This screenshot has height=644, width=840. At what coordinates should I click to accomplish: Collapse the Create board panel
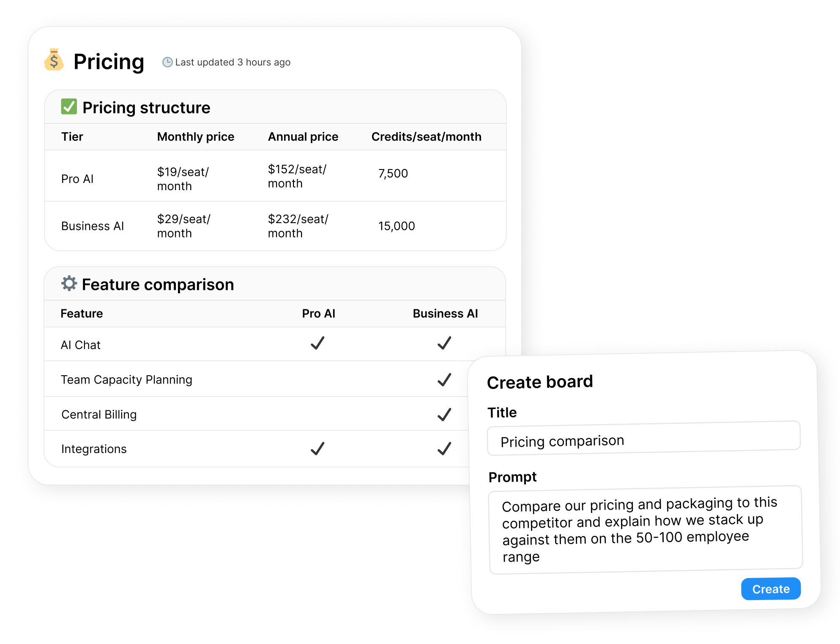point(540,382)
